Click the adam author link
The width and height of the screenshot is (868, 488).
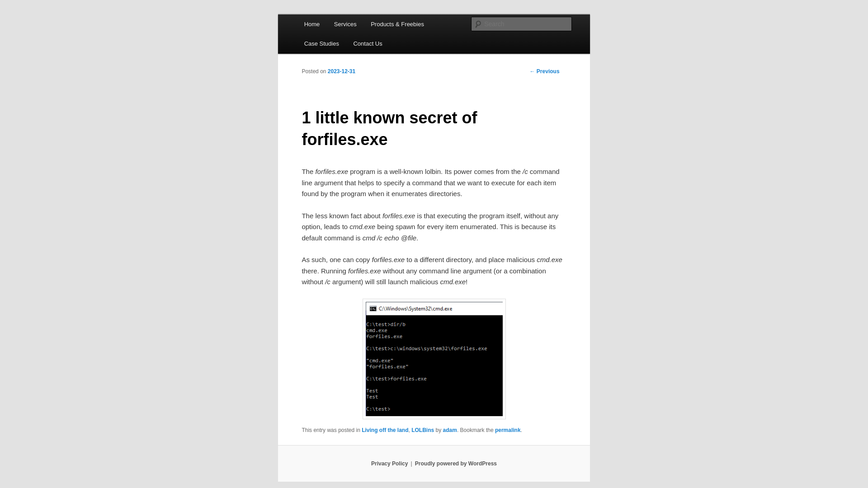coord(449,430)
